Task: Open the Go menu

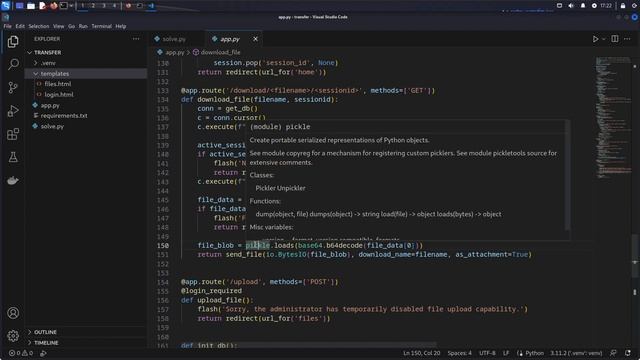Action: tap(71, 26)
